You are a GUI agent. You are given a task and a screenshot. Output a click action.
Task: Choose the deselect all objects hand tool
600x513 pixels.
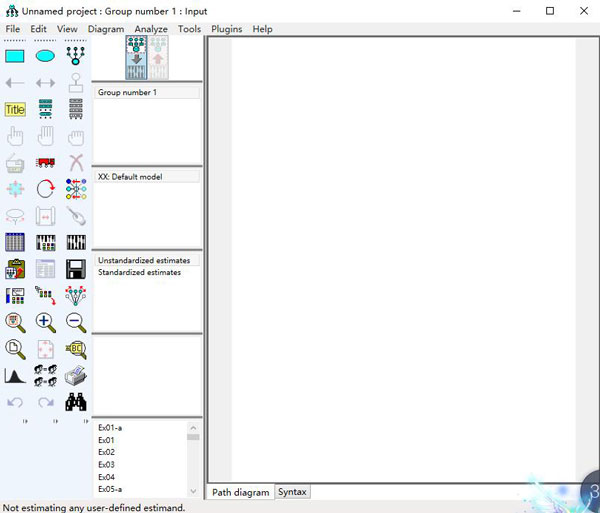(76, 137)
